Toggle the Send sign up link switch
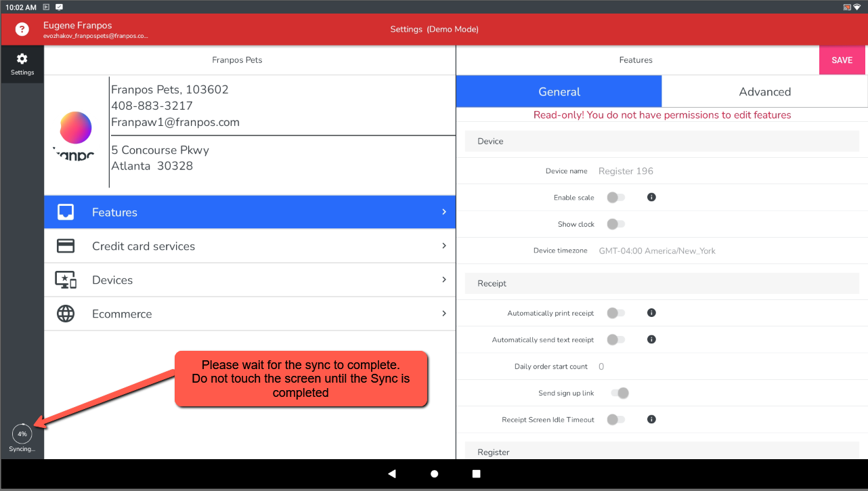The height and width of the screenshot is (491, 868). 620,393
